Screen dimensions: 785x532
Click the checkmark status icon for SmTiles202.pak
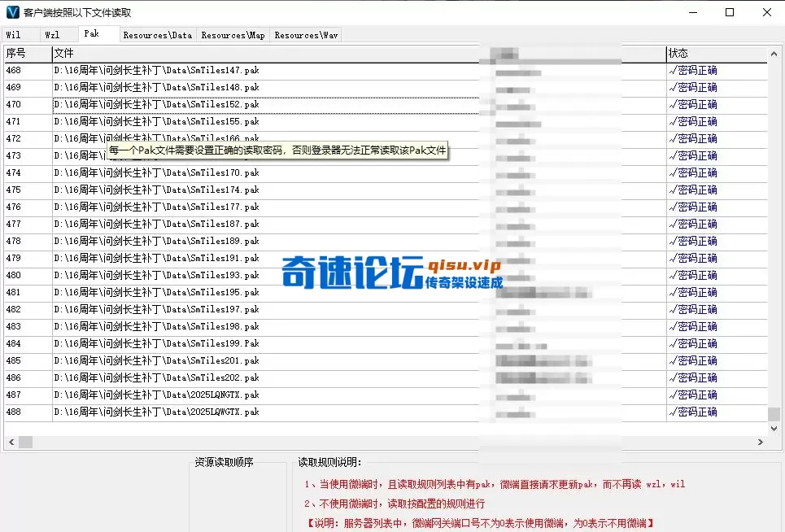[x=691, y=377]
